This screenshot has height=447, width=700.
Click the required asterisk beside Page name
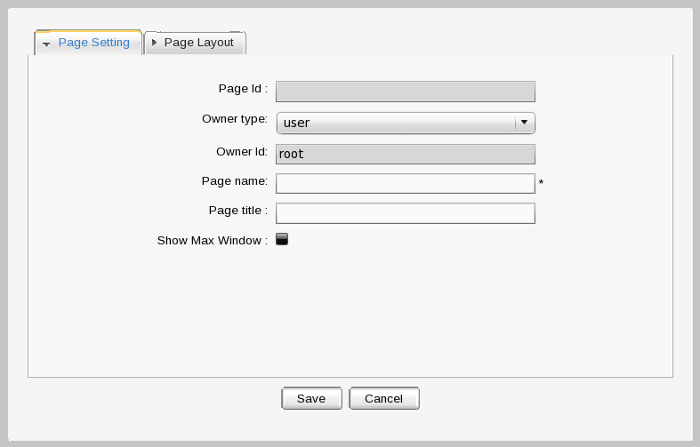pos(541,184)
